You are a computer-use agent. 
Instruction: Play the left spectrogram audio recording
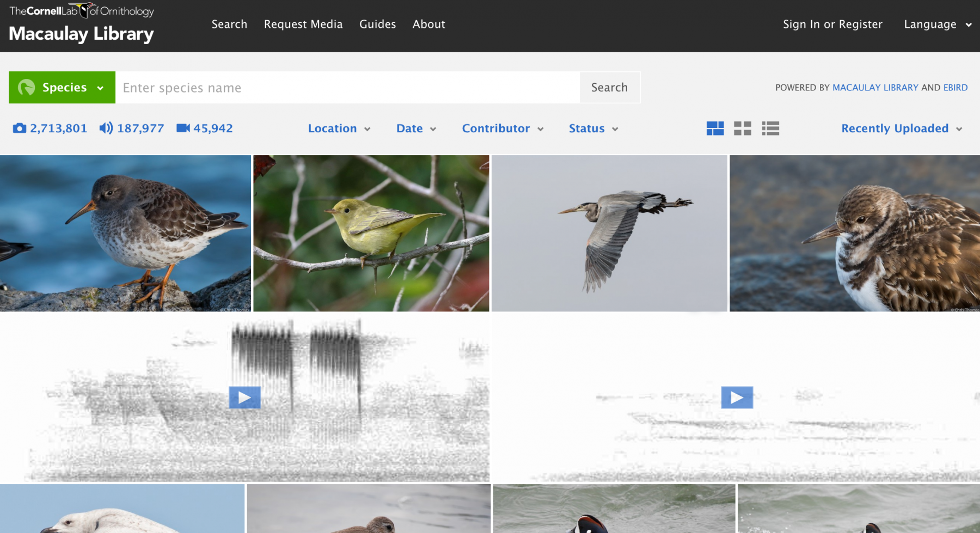[244, 397]
